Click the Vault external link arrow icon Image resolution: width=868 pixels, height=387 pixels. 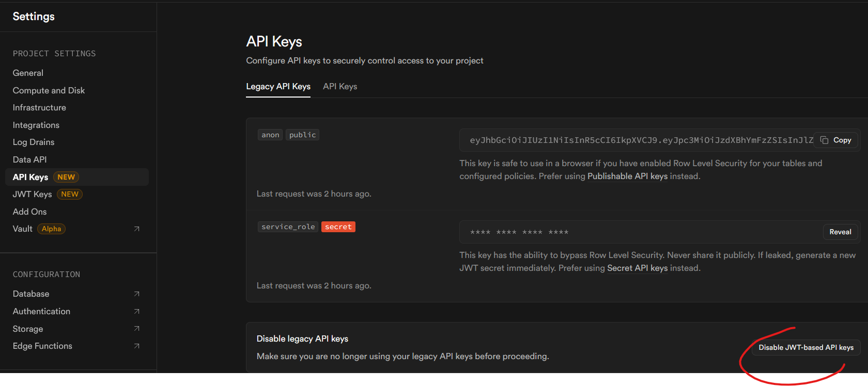(x=136, y=229)
